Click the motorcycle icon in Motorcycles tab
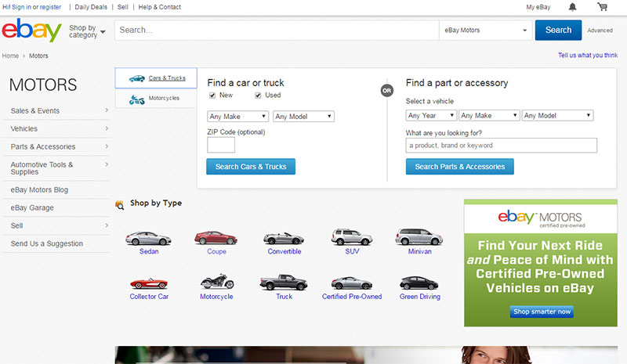This screenshot has width=627, height=364. pos(136,99)
